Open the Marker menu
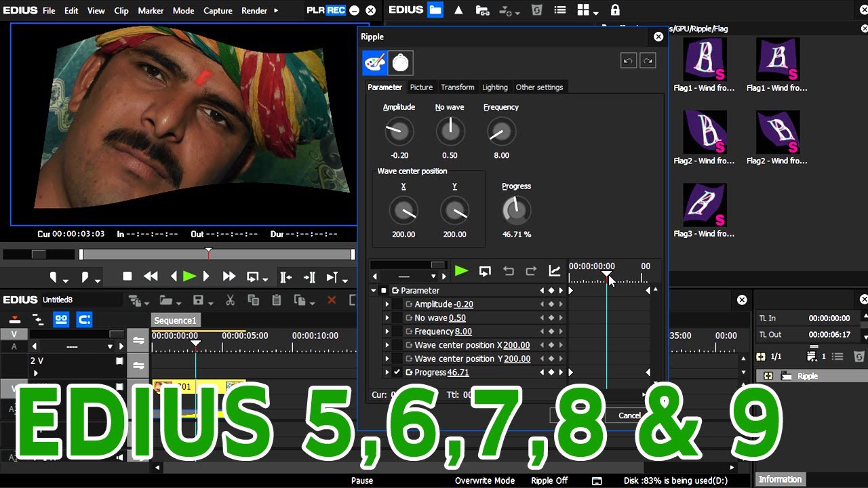This screenshot has height=488, width=868. [x=151, y=11]
